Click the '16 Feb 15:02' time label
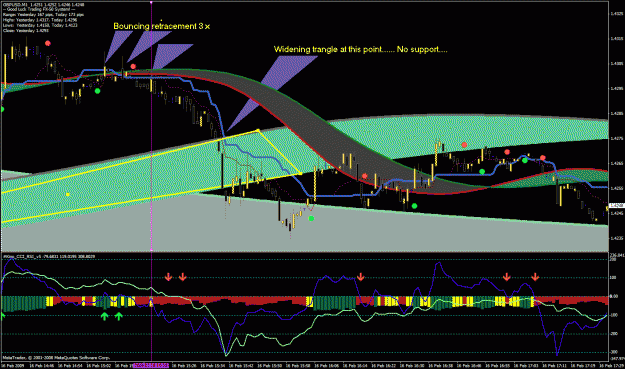The image size is (625, 369). [x=98, y=365]
